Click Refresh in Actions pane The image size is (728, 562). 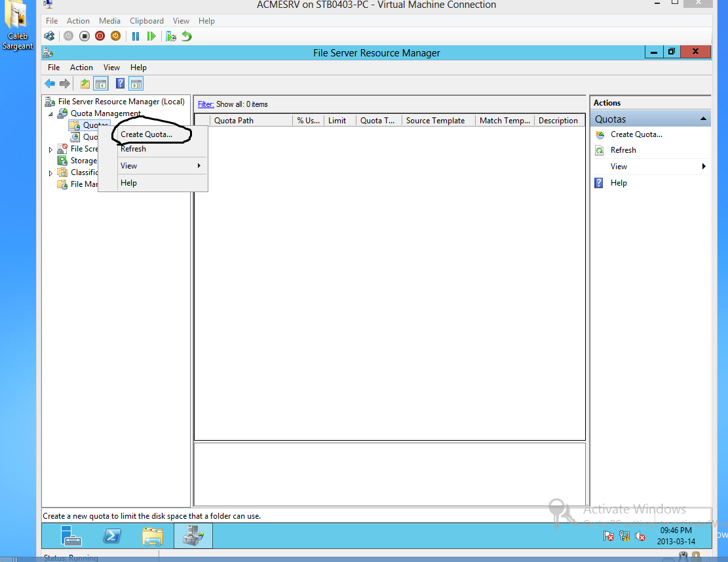coord(623,150)
